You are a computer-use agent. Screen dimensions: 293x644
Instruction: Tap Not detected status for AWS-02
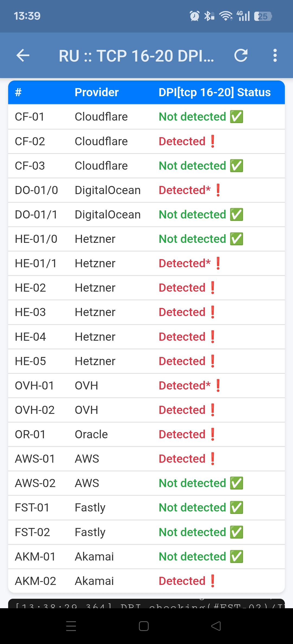[192, 483]
